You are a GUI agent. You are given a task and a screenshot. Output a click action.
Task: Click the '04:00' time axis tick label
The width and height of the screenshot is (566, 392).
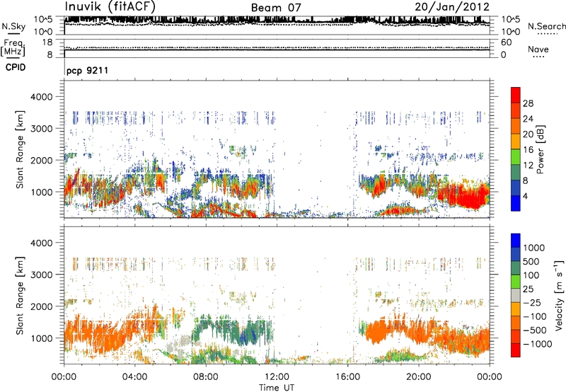coord(134,377)
